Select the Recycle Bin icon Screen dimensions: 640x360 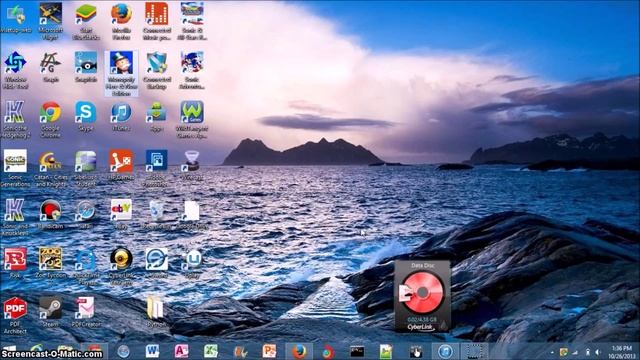(157, 214)
